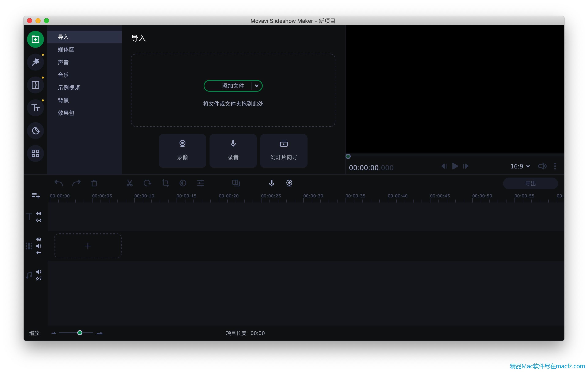This screenshot has width=588, height=372.
Task: Click the zoom out small mountains icon
Action: click(x=54, y=333)
